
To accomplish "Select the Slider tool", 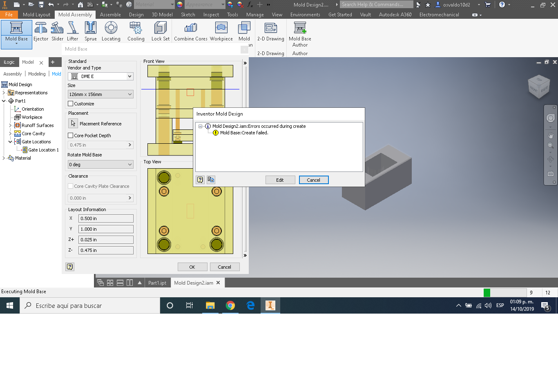I will click(x=57, y=31).
